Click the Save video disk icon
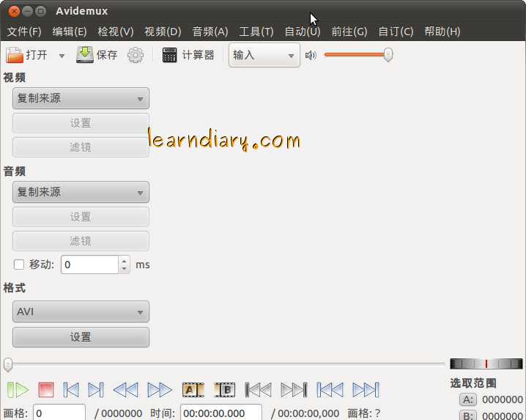Viewport: 526px width, 420px height. coord(85,55)
